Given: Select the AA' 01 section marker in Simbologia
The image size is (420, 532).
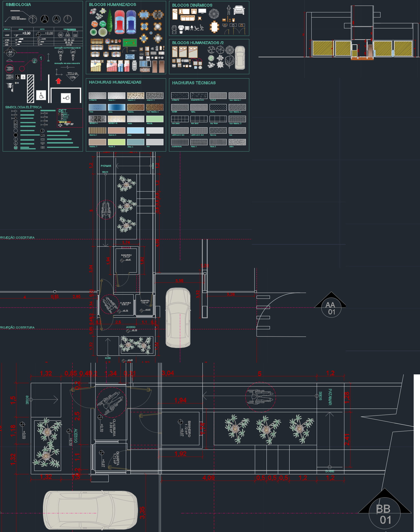Looking at the screenshot, I should point(10,52).
